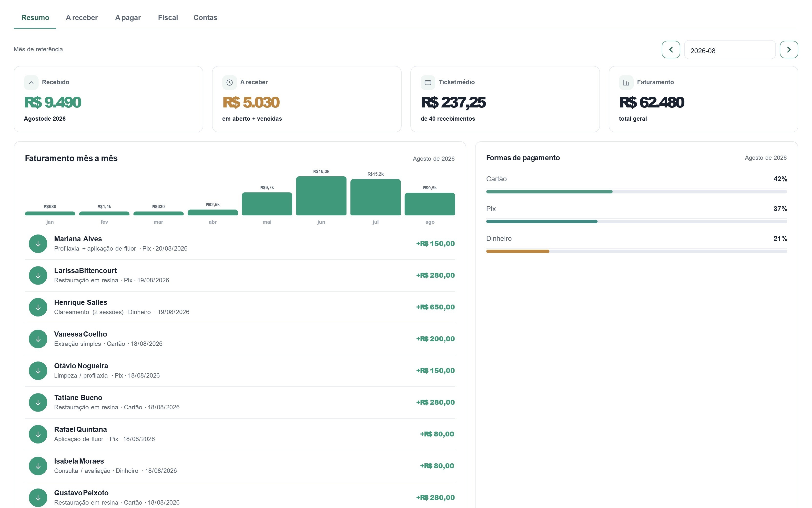Click Rafael Quintana's +R$ 80,00 amount
Screen dimensions: 812x508
pyautogui.click(x=437, y=434)
